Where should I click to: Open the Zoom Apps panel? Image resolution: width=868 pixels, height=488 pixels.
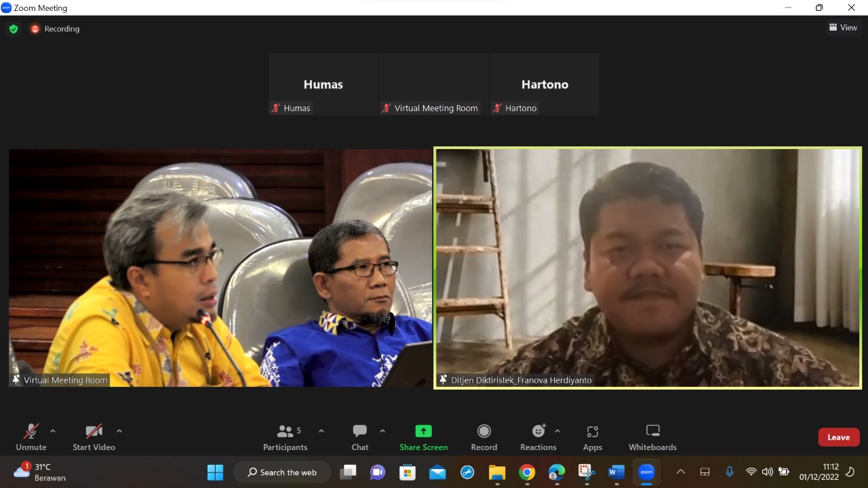pos(592,437)
